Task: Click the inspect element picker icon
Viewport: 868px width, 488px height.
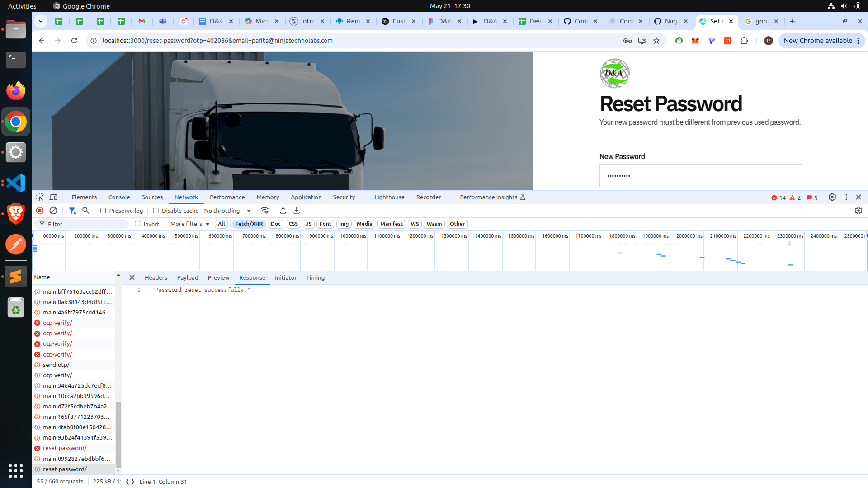Action: point(40,197)
